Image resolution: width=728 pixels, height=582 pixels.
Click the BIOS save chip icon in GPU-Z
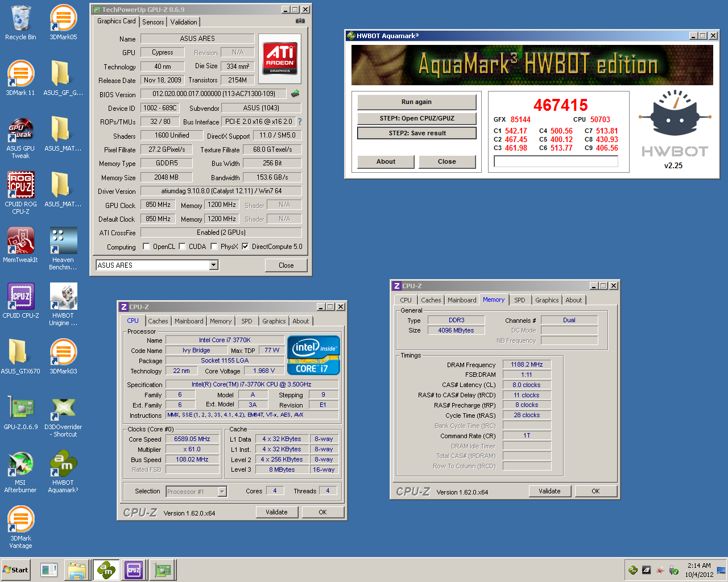coord(295,93)
